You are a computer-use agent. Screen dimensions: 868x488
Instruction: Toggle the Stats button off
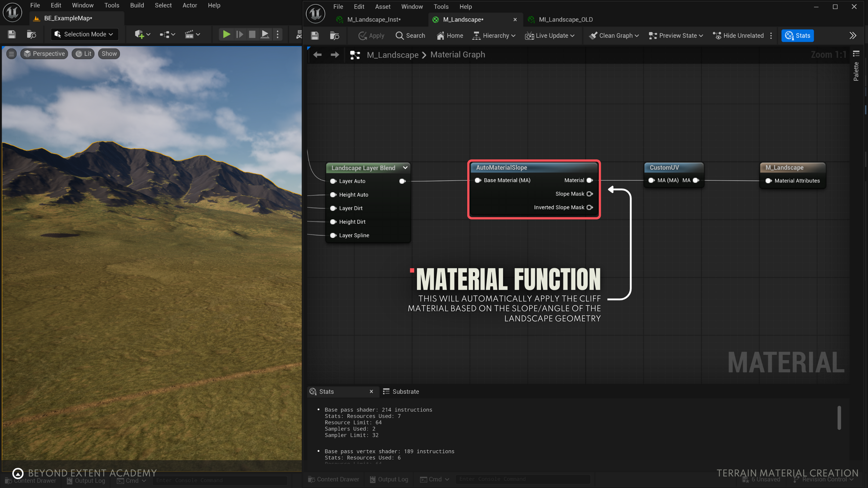pos(797,35)
